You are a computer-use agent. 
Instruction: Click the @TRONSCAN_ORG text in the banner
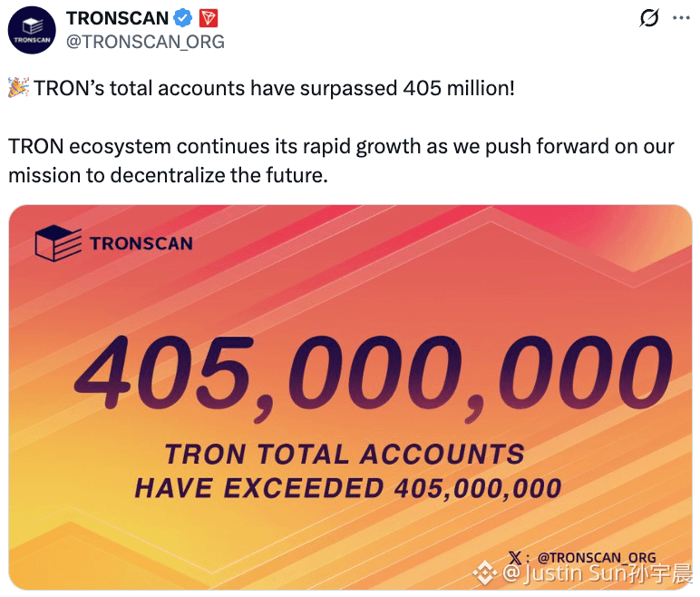click(x=597, y=558)
